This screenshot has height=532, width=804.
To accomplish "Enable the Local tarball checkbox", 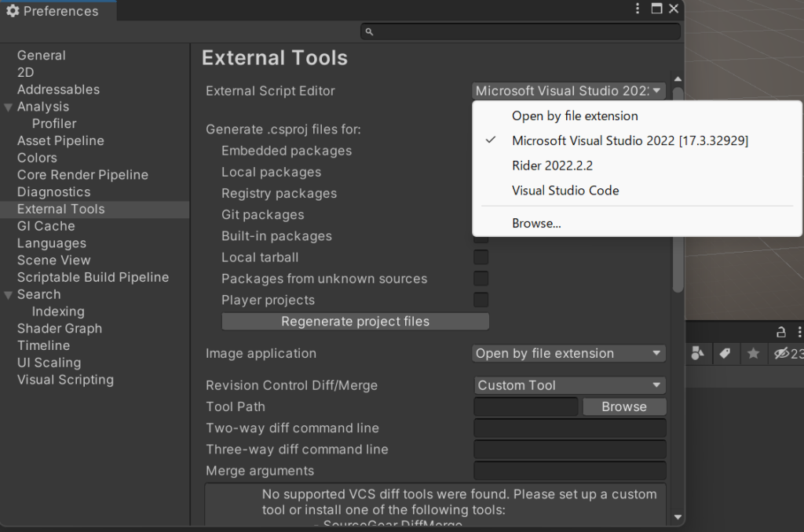I will click(481, 257).
